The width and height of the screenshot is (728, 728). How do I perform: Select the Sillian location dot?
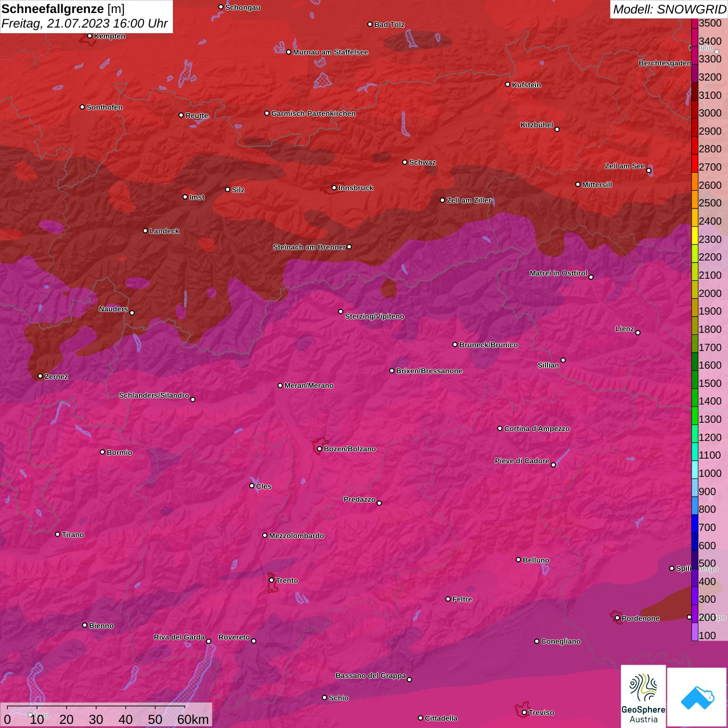[x=563, y=360]
